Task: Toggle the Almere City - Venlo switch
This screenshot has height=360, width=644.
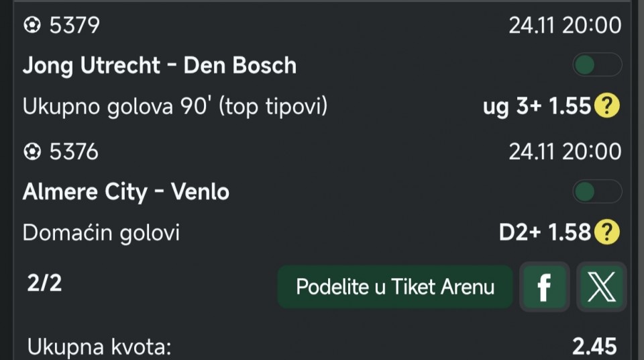Action: click(x=596, y=192)
